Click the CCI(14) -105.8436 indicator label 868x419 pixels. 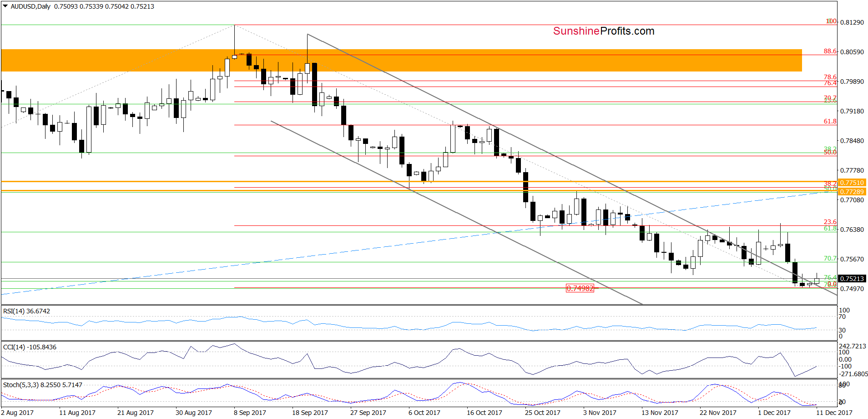pyautogui.click(x=30, y=347)
